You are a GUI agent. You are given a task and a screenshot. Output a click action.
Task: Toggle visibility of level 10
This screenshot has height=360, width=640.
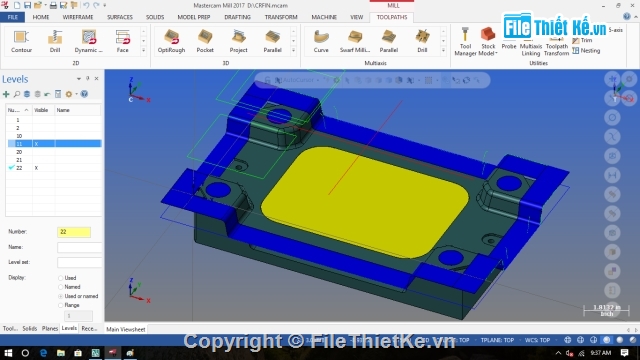click(43, 136)
